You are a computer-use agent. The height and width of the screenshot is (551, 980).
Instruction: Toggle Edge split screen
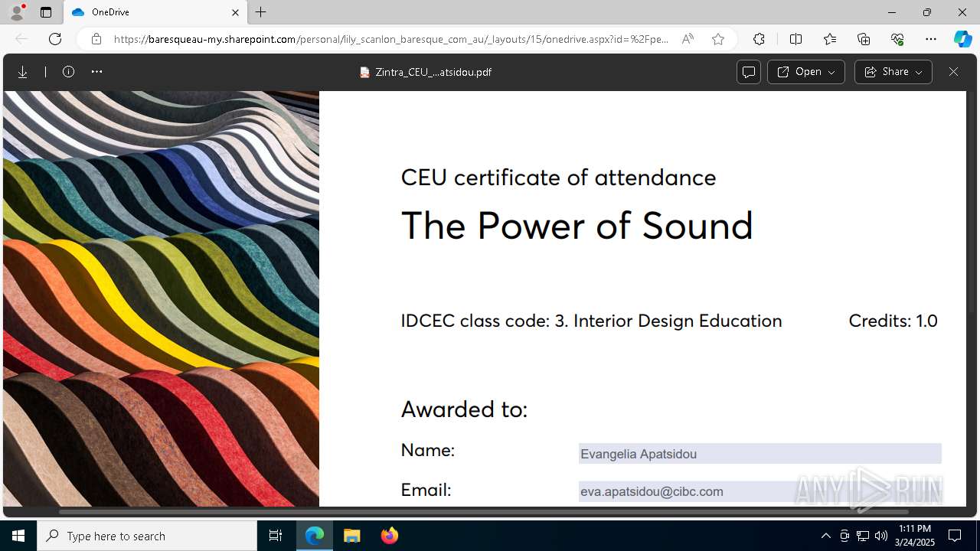pyautogui.click(x=795, y=39)
